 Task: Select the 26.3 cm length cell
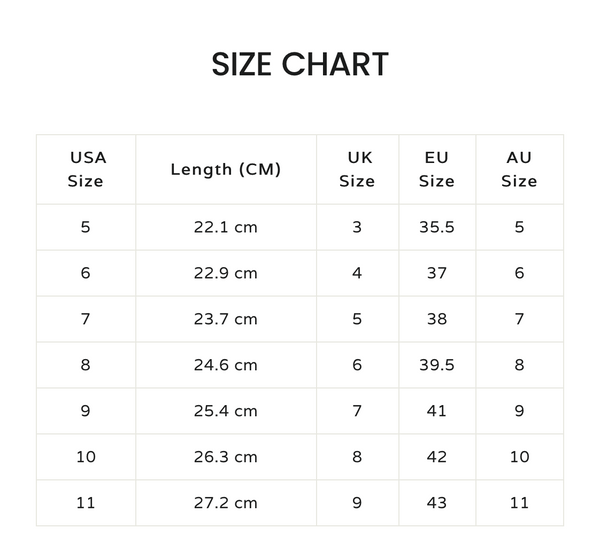(x=226, y=457)
